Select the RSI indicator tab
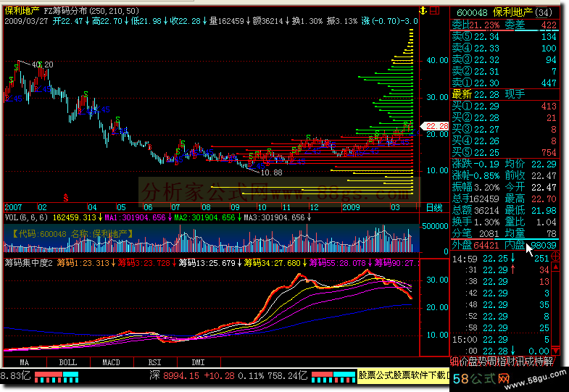The height and width of the screenshot is (392, 569). tap(155, 362)
